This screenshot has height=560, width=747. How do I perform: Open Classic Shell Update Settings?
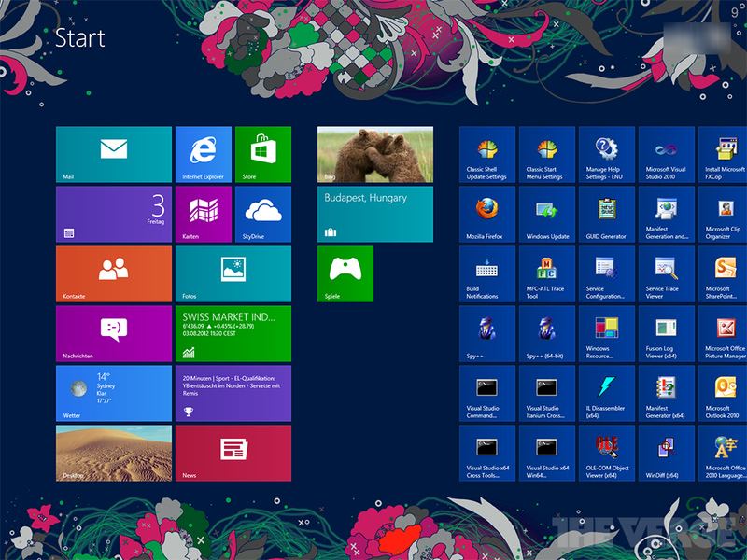pos(487,154)
